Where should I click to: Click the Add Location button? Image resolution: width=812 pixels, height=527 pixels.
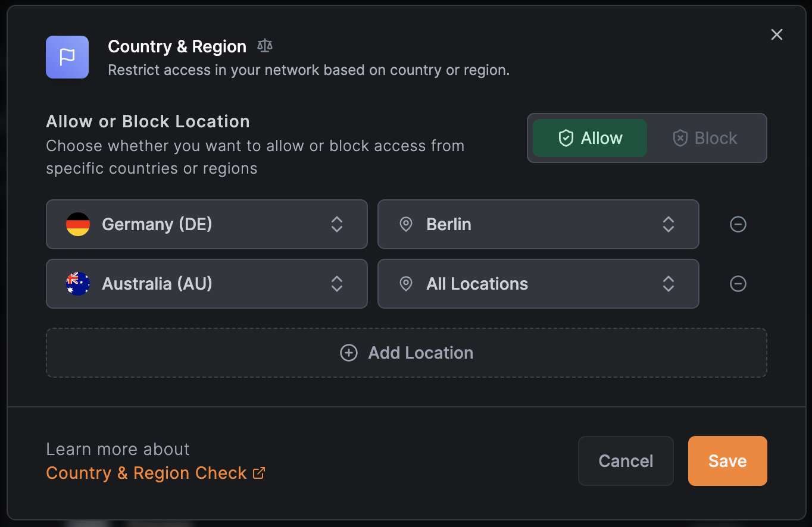point(407,353)
